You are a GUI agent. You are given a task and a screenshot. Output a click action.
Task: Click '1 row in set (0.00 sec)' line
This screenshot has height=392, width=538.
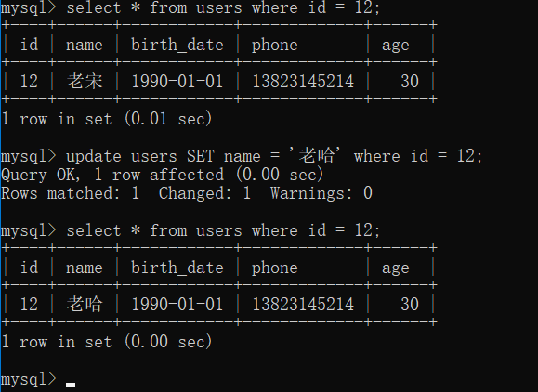pos(106,342)
